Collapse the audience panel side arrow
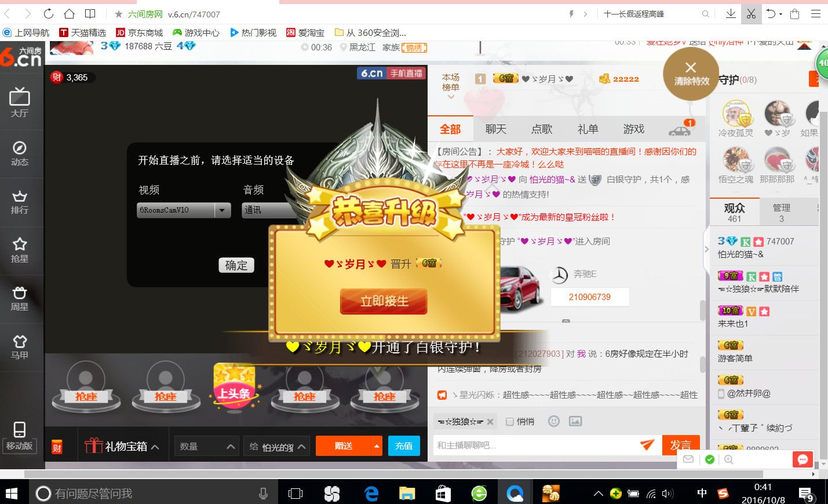The height and width of the screenshot is (504, 828). [706, 249]
